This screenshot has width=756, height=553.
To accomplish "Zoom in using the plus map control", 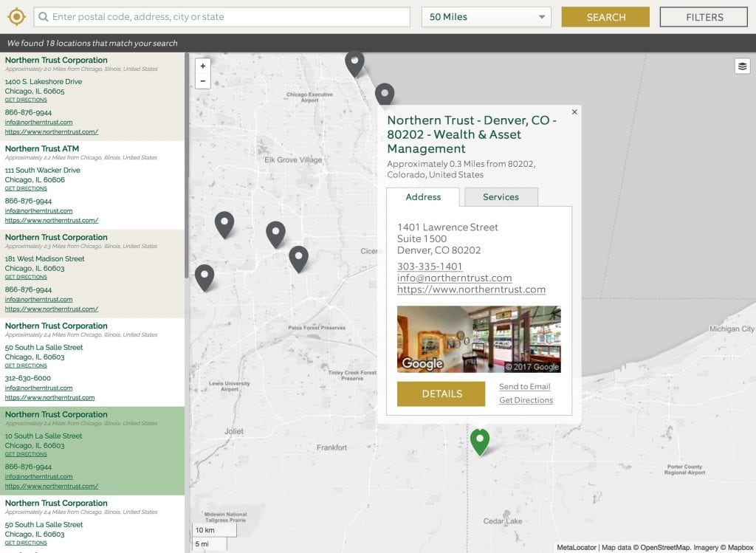I will pos(203,66).
